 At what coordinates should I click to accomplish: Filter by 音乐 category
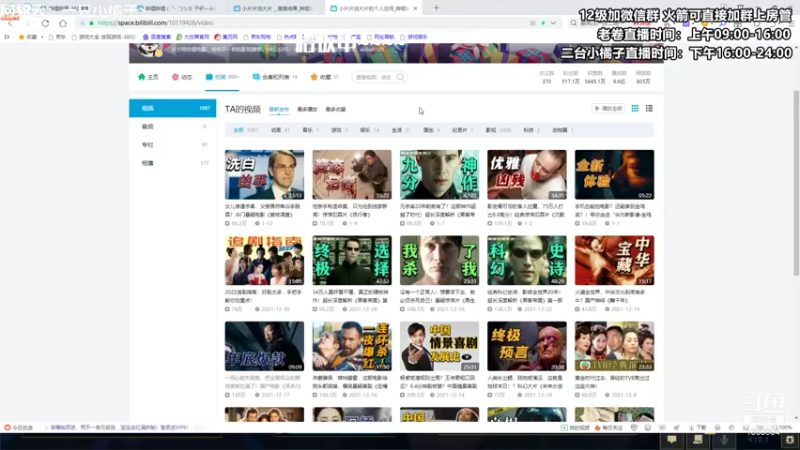click(310, 130)
